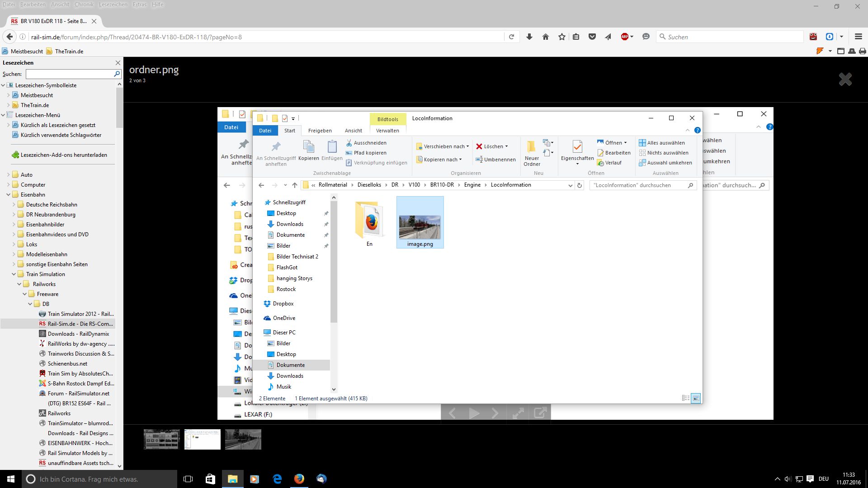Click the Firefox home button icon
868x488 pixels.
click(x=545, y=37)
